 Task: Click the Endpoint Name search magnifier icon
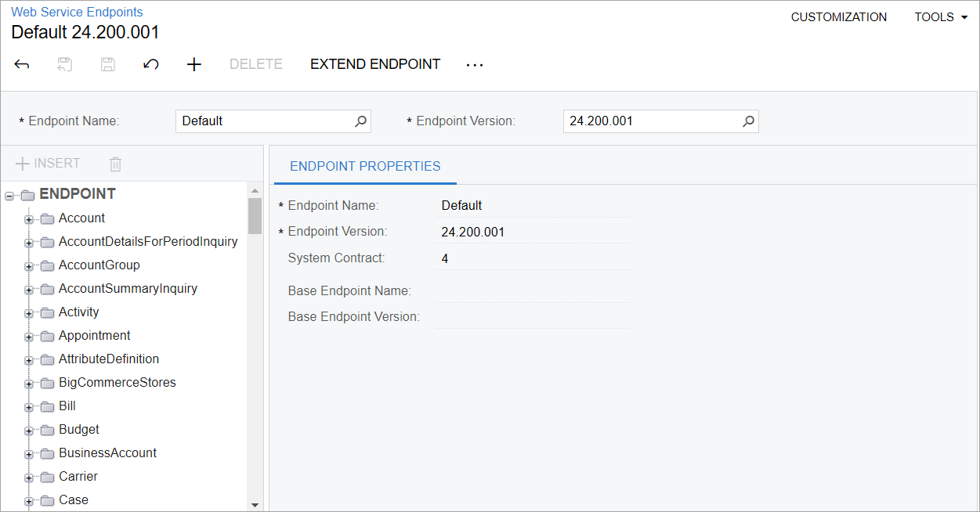[360, 121]
